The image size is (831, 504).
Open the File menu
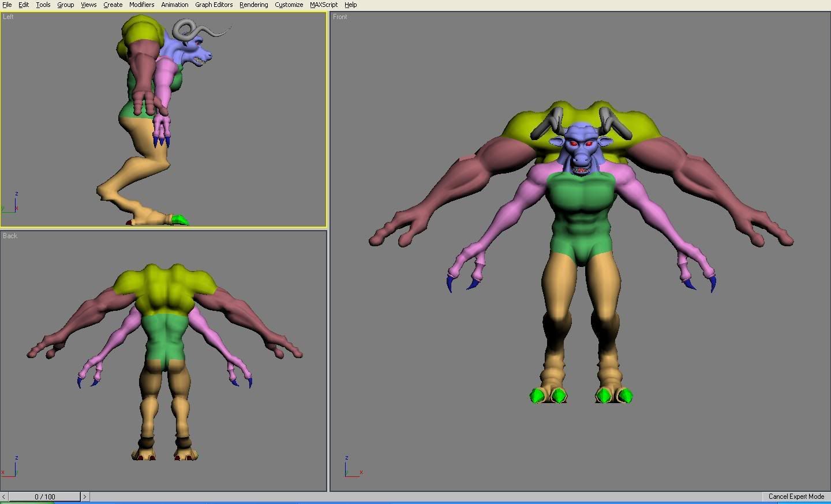7,5
